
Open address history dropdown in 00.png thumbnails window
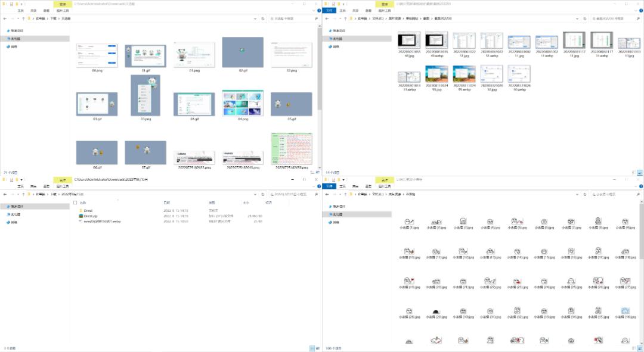(255, 18)
